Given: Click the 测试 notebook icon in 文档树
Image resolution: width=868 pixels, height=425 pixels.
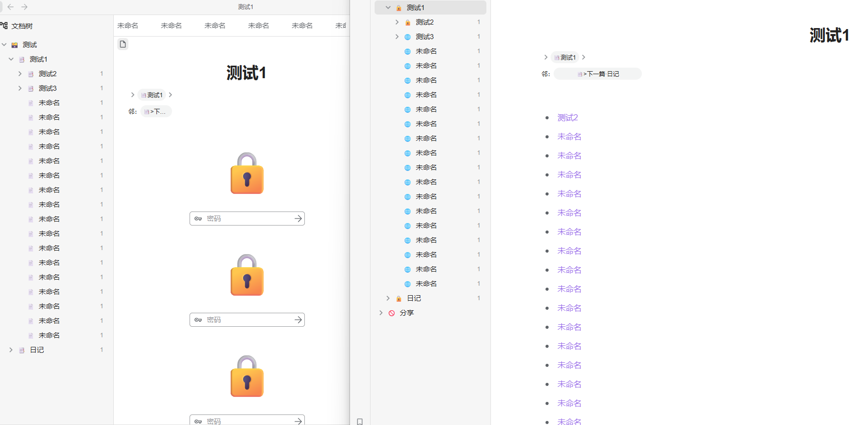Looking at the screenshot, I should click(15, 45).
